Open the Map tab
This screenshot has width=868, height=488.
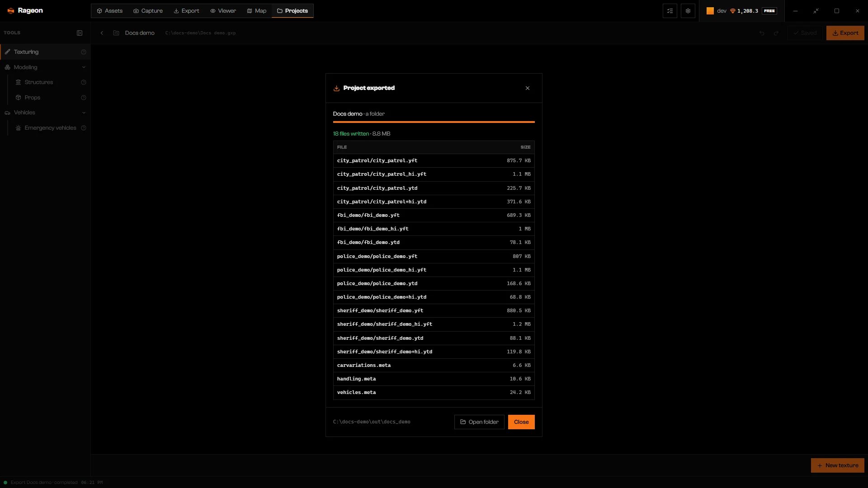point(257,11)
